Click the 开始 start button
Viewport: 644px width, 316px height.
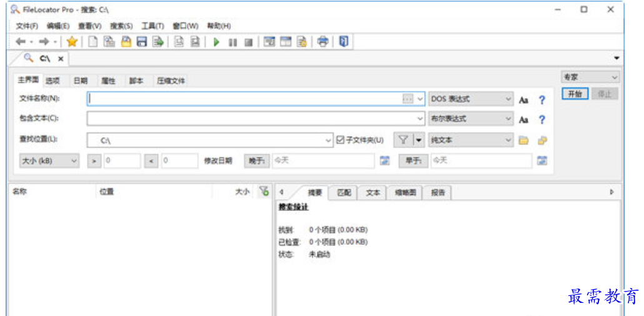[575, 94]
